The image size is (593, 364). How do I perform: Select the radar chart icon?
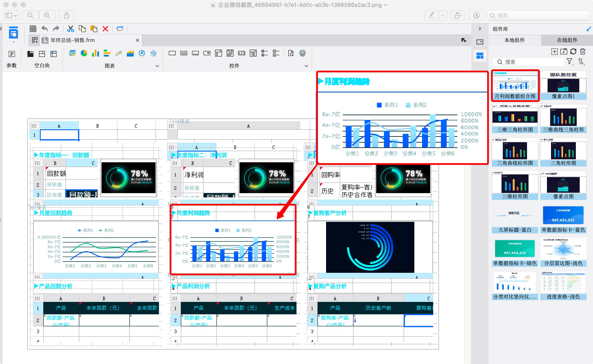(153, 53)
